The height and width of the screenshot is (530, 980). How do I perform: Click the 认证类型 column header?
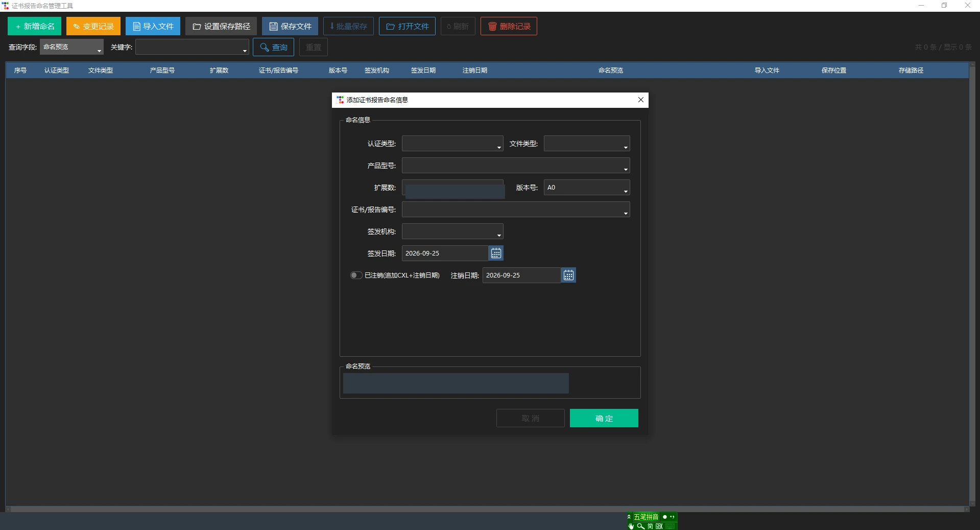point(57,70)
